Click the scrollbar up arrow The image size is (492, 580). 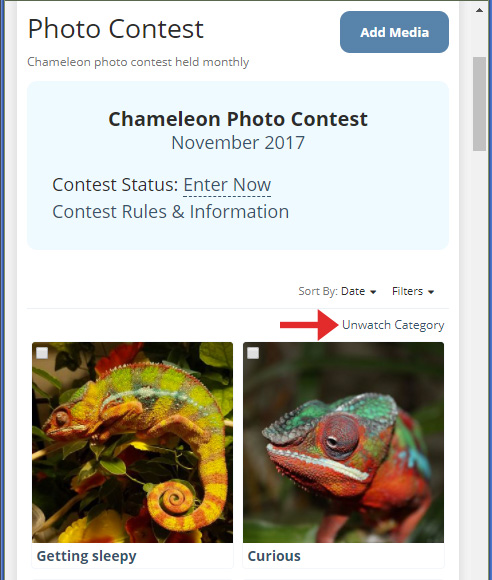pyautogui.click(x=479, y=10)
